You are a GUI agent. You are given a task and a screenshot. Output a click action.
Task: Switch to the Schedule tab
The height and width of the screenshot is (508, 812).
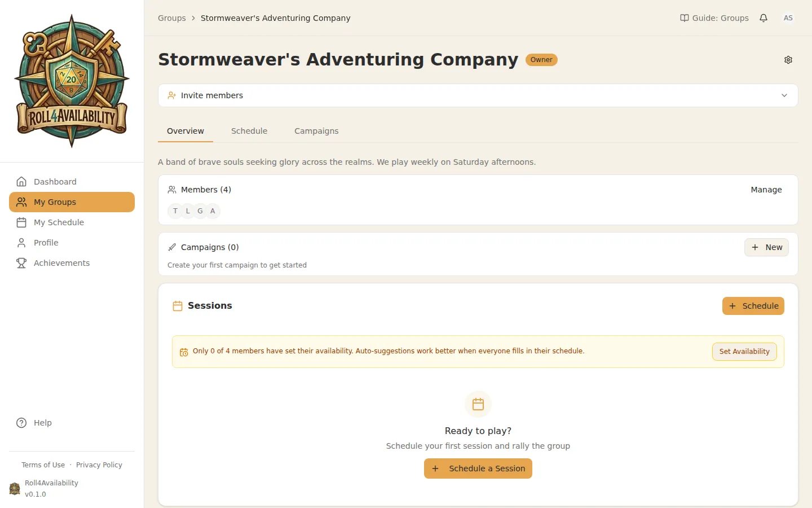(249, 131)
